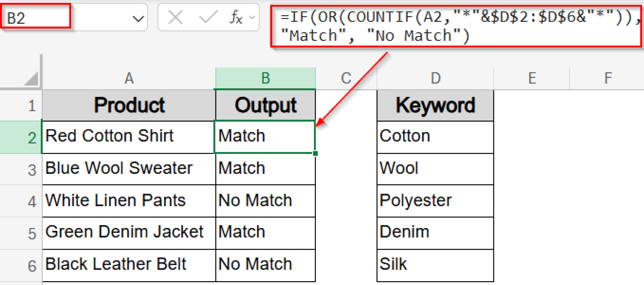The width and height of the screenshot is (644, 285).
Task: Select cell A5 containing Green Denim Jacket
Action: click(129, 232)
